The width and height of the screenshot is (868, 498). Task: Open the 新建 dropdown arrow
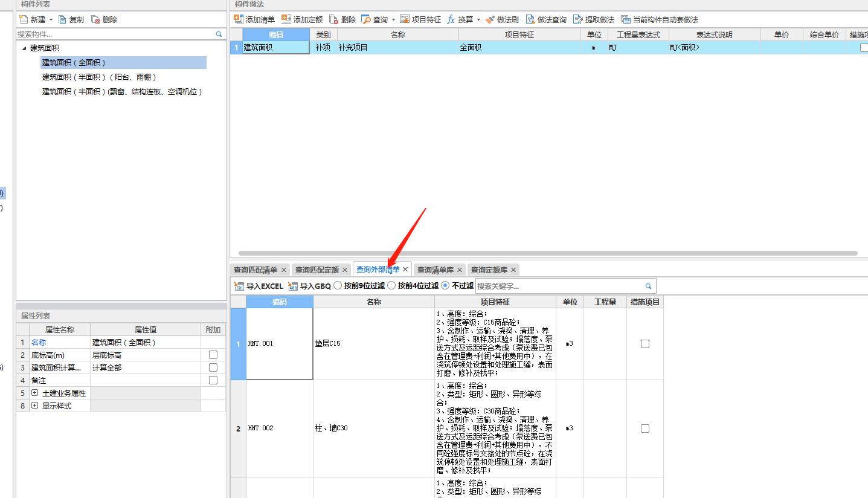point(51,20)
